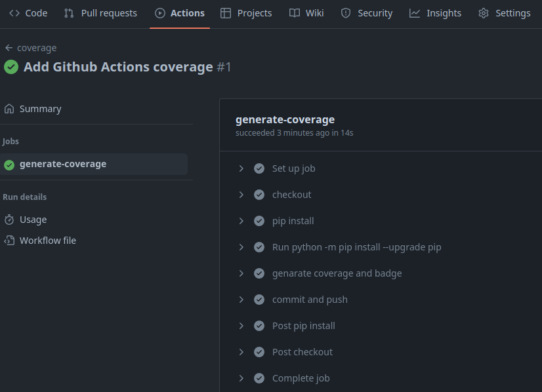This screenshot has width=542, height=392.
Task: Open the Wiki tab
Action: pyautogui.click(x=306, y=13)
